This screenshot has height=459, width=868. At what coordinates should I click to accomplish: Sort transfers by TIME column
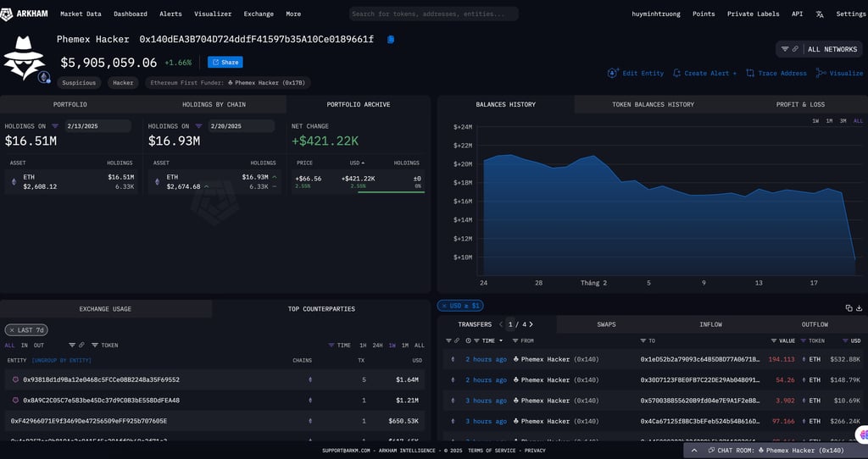(489, 340)
